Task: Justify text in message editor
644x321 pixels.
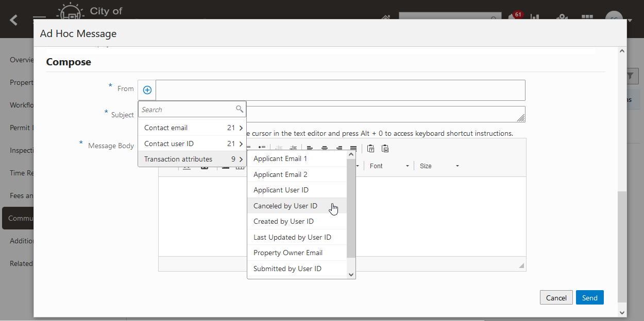Action: (x=353, y=149)
